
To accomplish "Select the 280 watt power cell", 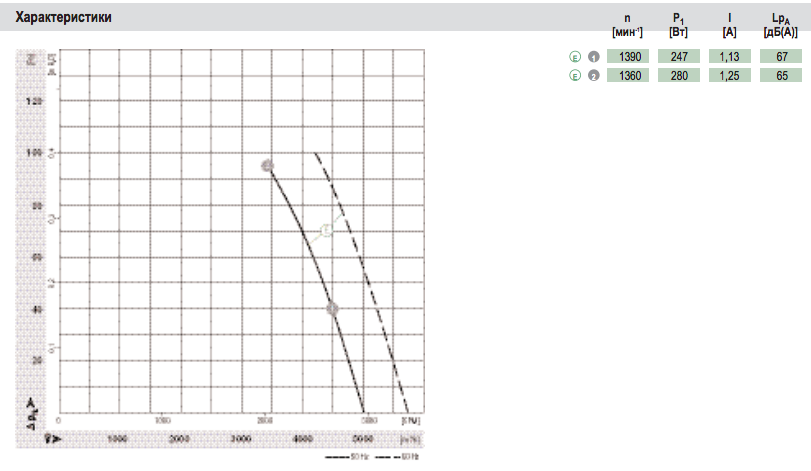I will [679, 76].
